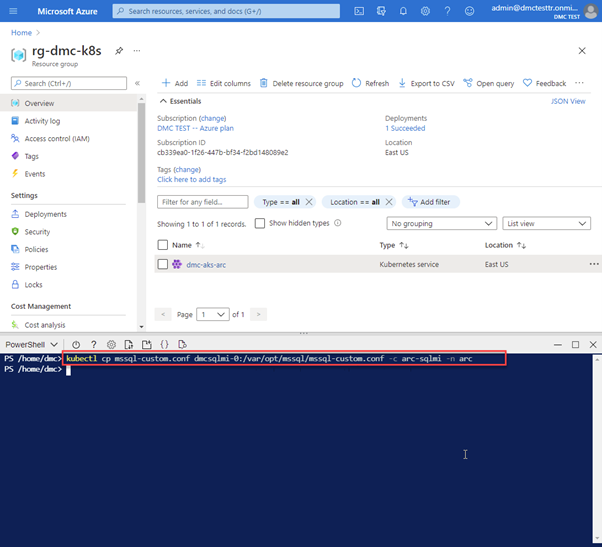Remove the Location == all filter
The height and width of the screenshot is (547, 602).
point(389,202)
